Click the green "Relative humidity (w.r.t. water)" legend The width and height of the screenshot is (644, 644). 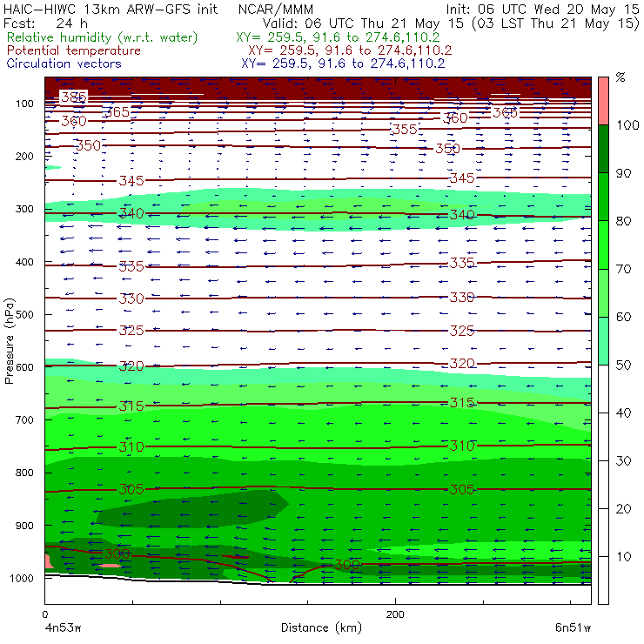103,37
